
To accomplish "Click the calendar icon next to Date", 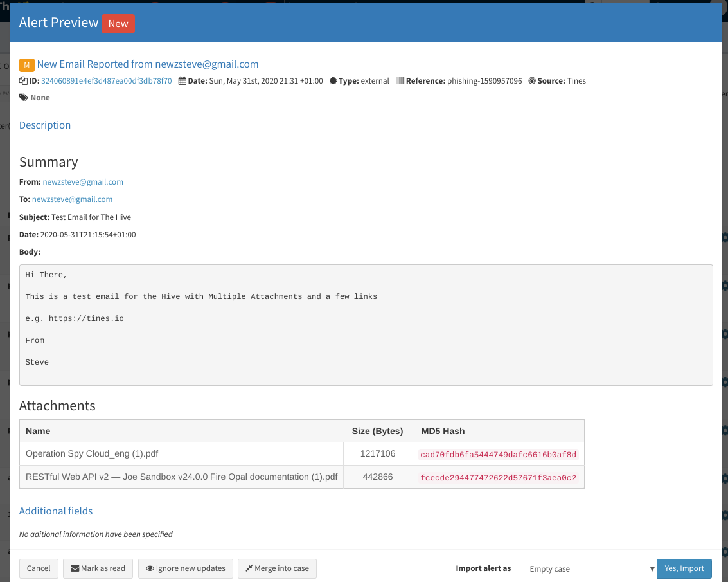I will click(182, 80).
